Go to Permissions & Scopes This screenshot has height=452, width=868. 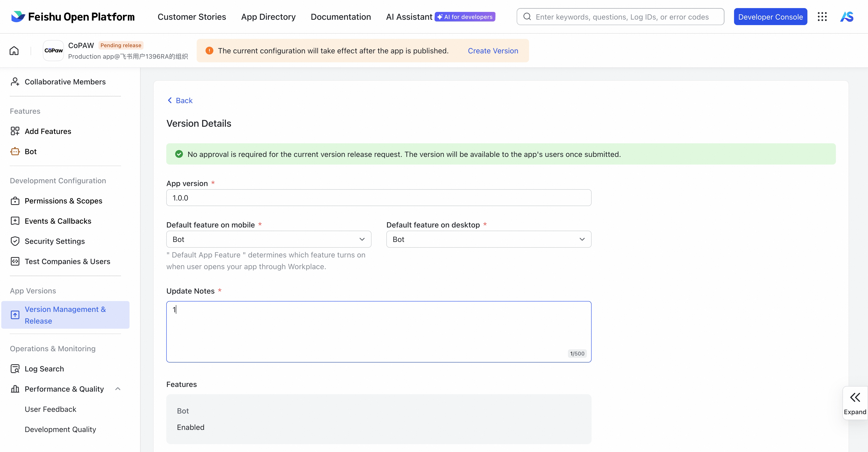pos(63,201)
